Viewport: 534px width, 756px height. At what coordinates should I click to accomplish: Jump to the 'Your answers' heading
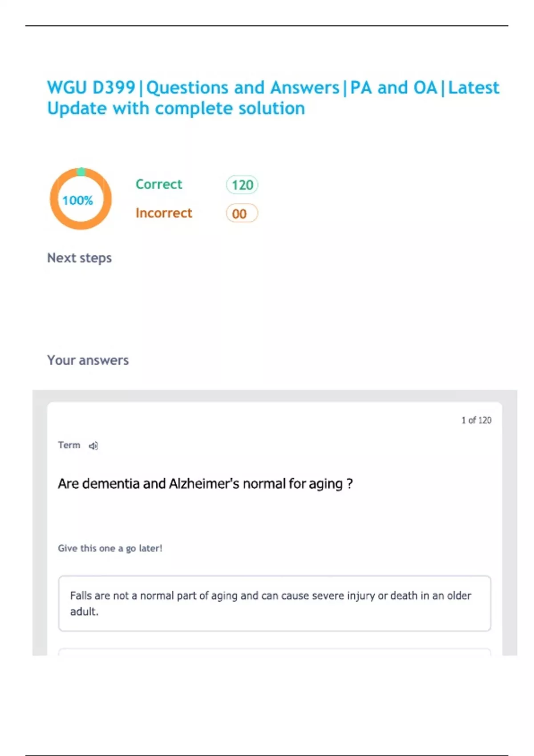click(x=88, y=360)
